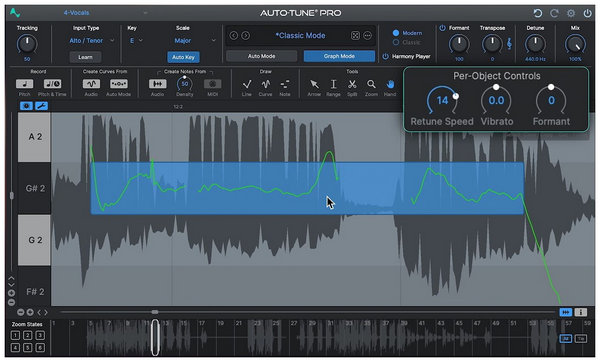600x362 pixels.
Task: Recall Zoom State 1
Action: click(x=15, y=335)
